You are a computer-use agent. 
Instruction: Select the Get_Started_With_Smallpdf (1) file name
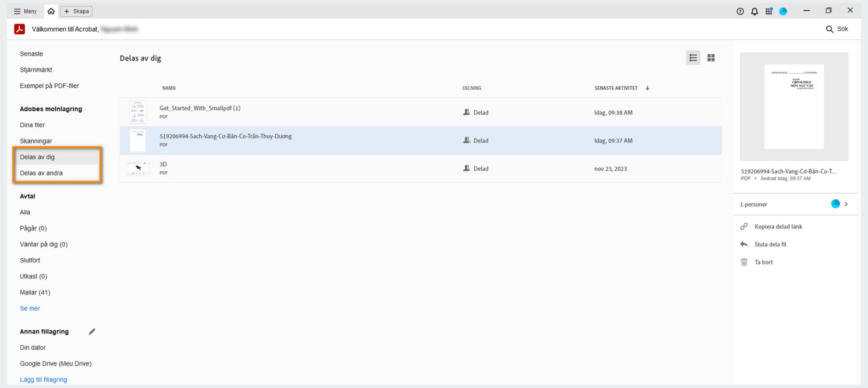click(200, 108)
